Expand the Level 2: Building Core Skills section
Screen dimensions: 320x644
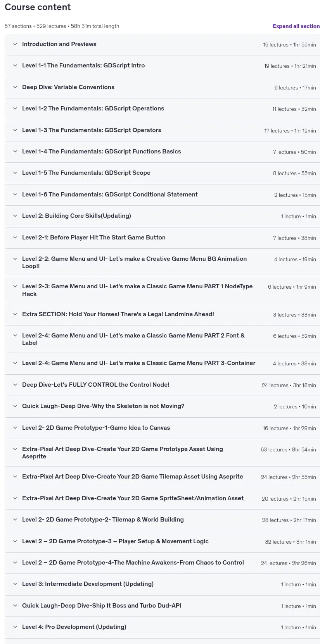pos(163,216)
